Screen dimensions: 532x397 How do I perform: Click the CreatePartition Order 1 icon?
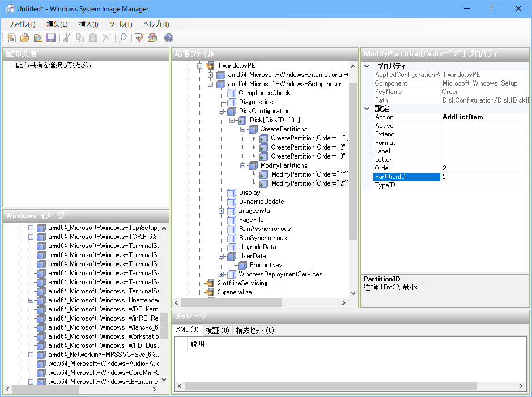pos(263,138)
